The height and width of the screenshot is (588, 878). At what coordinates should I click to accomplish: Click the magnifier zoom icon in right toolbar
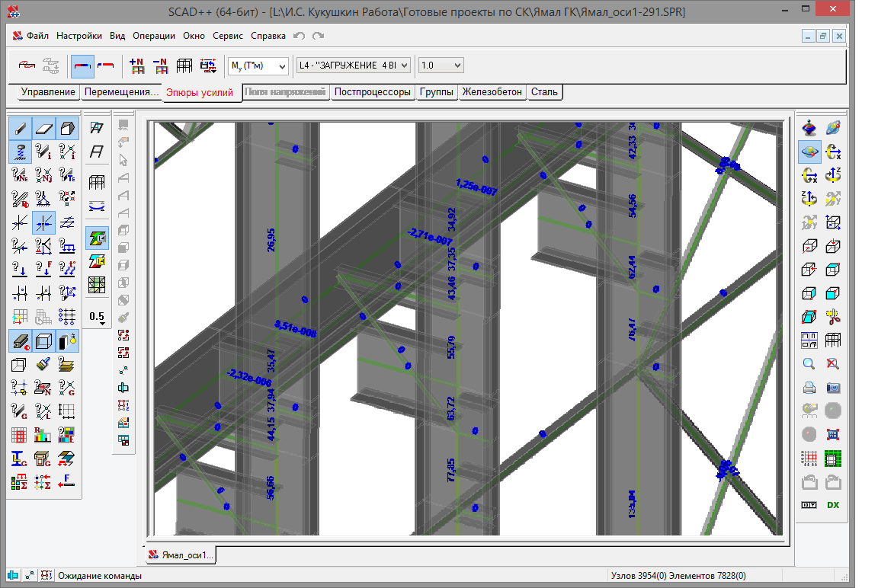click(x=809, y=364)
